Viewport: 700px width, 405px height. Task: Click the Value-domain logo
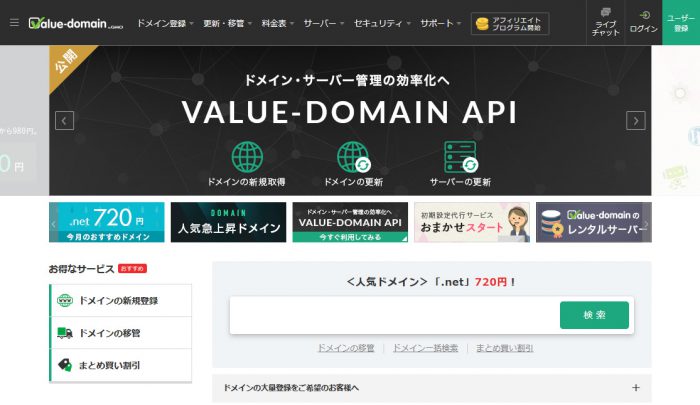(x=75, y=23)
